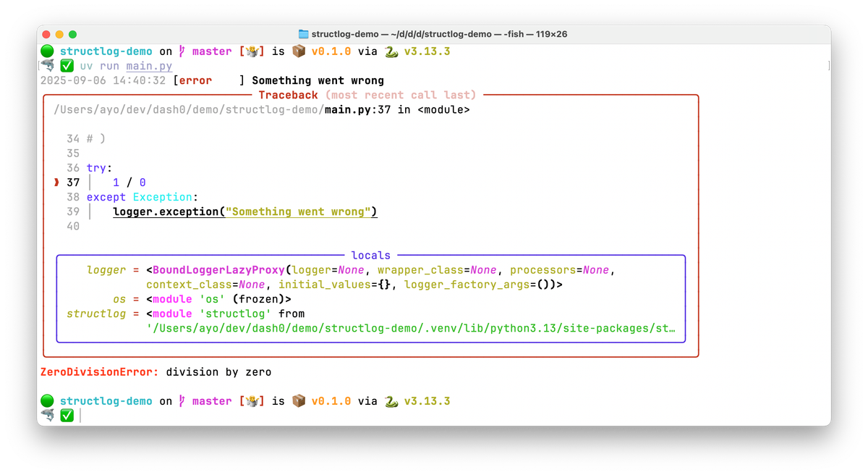Viewport: 868px width, 475px height.
Task: Click the underlined 'logger.exception(...)' call on line 39
Action: click(245, 211)
